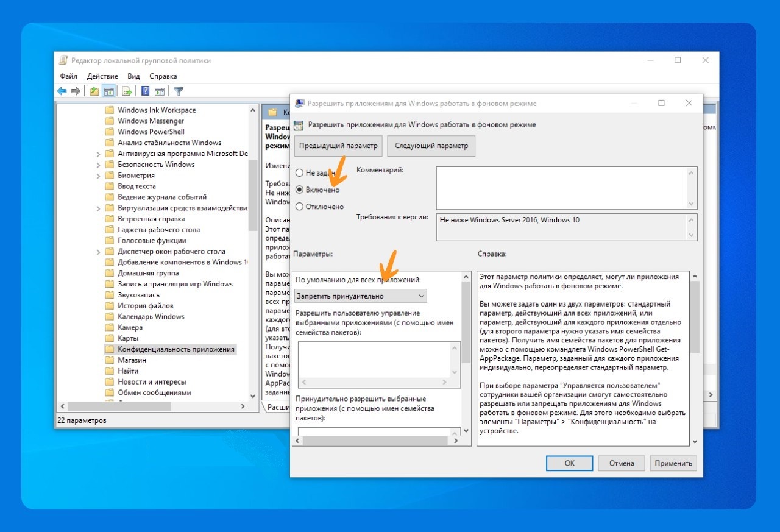Click the Export list toolbar icon
780x532 pixels.
click(x=127, y=91)
